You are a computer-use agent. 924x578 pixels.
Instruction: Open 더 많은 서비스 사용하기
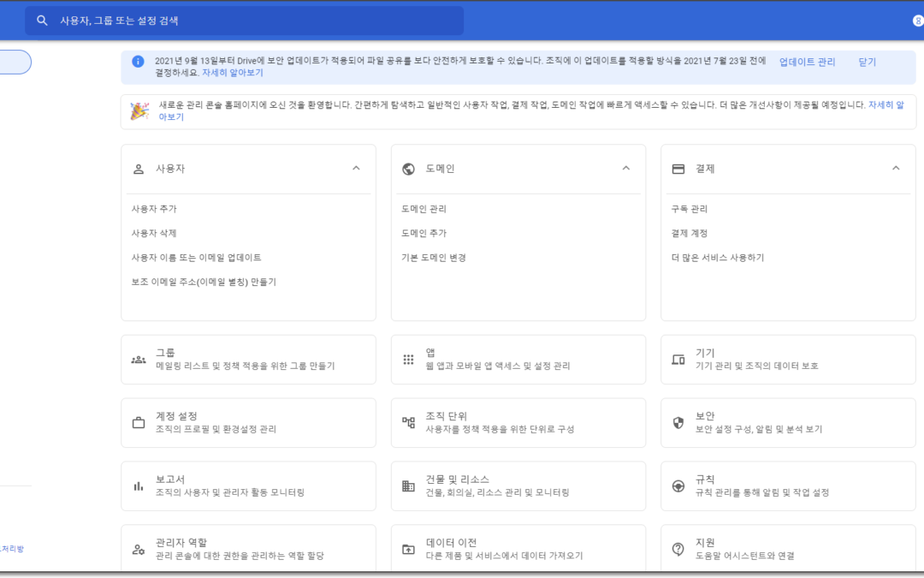coord(718,257)
